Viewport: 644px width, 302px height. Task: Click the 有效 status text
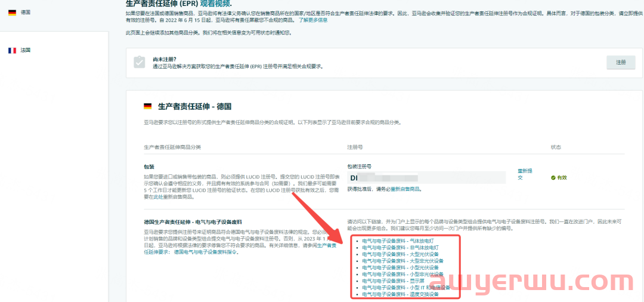(562, 177)
